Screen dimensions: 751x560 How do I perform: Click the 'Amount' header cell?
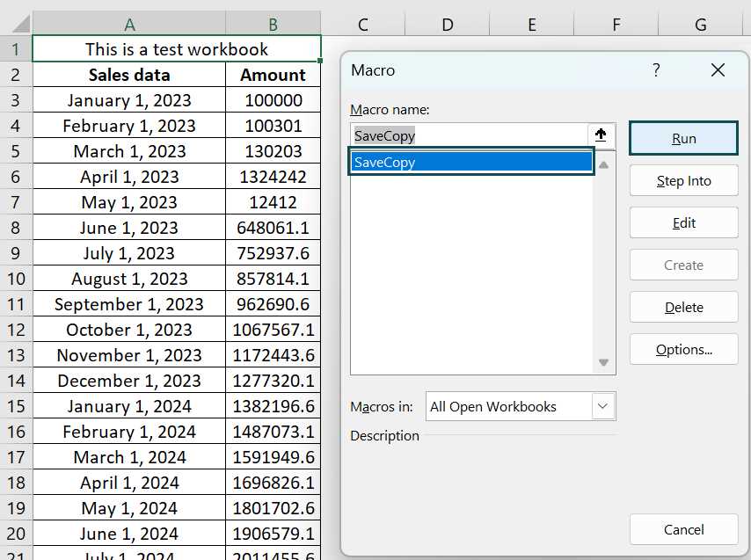273,75
